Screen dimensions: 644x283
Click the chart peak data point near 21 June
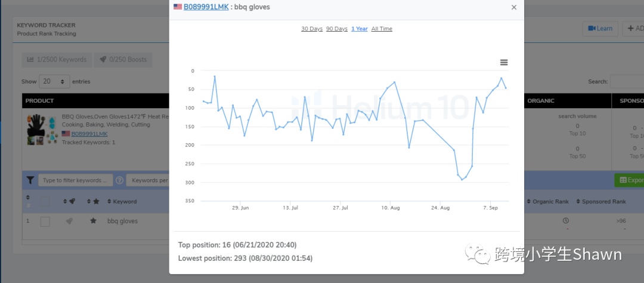point(215,76)
